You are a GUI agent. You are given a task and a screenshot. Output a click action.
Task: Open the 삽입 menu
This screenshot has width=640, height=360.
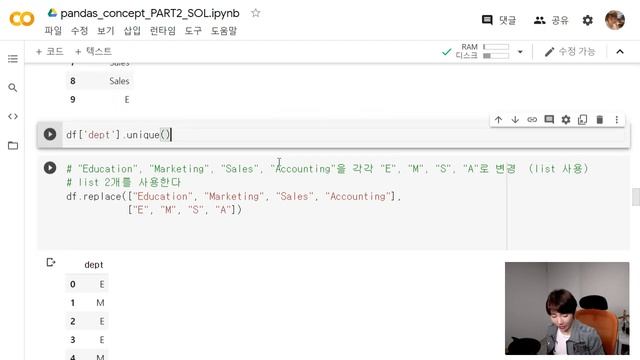[132, 31]
